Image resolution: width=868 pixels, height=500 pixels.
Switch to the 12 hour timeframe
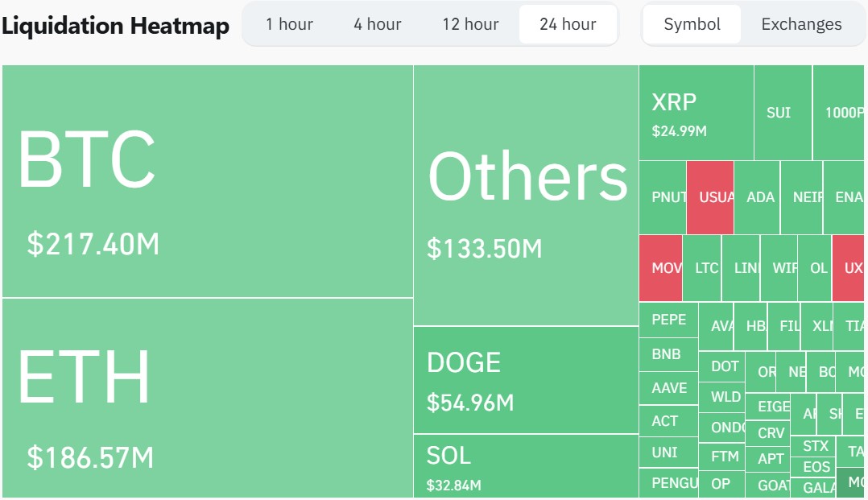pyautogui.click(x=470, y=24)
